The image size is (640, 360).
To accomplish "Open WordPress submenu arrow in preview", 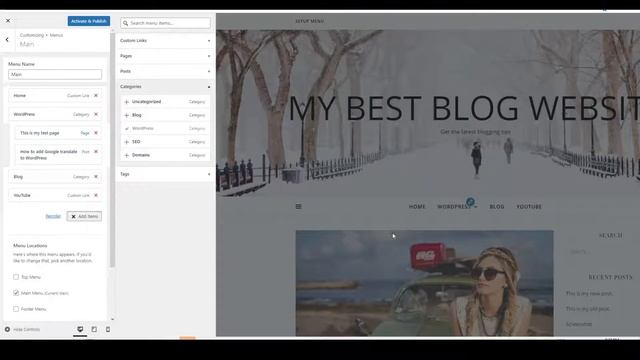I will 476,207.
